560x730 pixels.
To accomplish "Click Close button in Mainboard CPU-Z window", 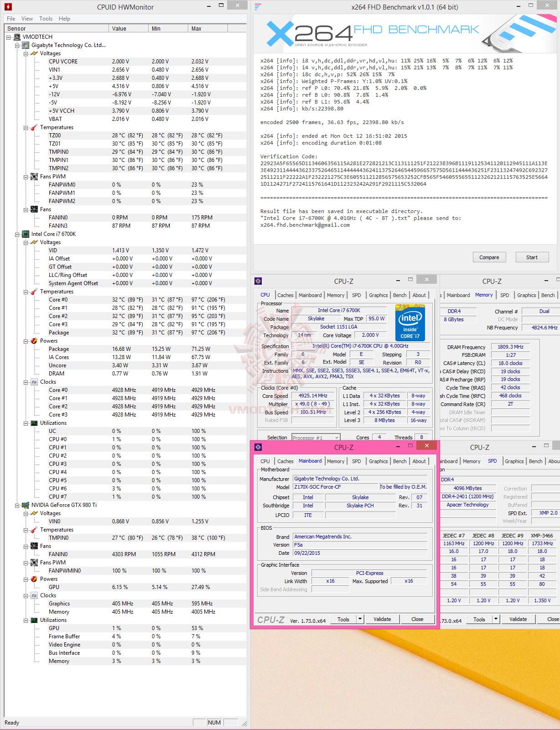I will 417,619.
